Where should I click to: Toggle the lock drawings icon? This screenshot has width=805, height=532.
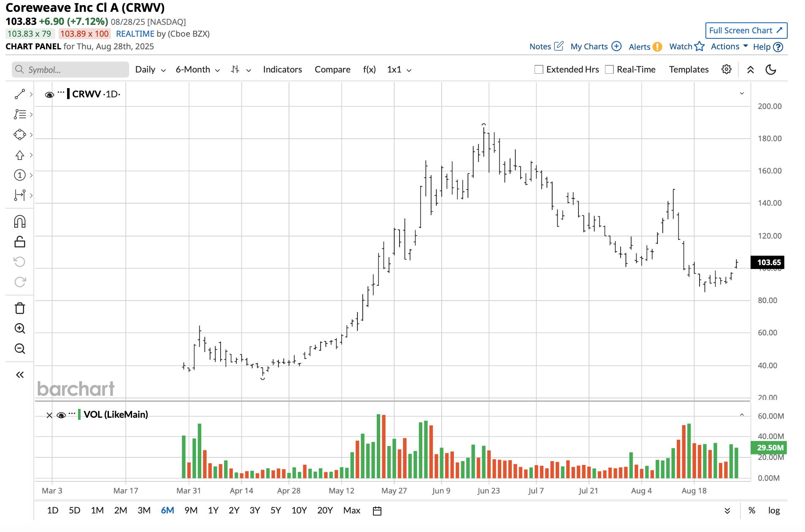click(x=20, y=242)
